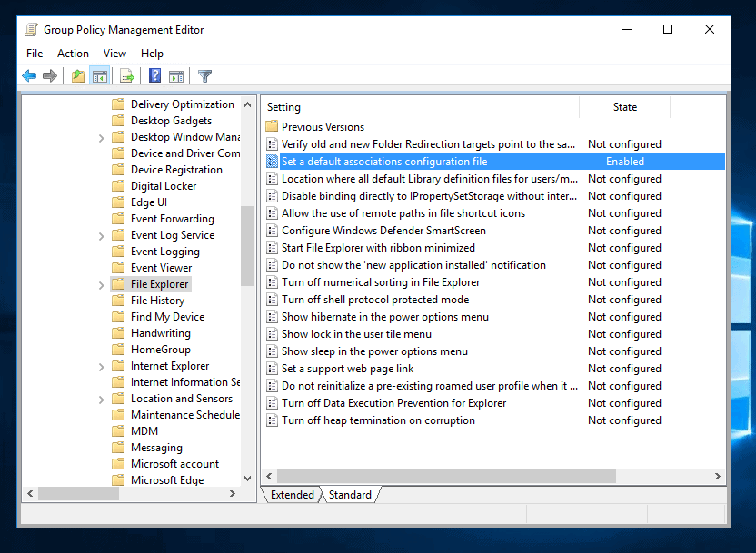
Task: Select 'Set a default associations configuration file' policy
Action: [x=383, y=162]
